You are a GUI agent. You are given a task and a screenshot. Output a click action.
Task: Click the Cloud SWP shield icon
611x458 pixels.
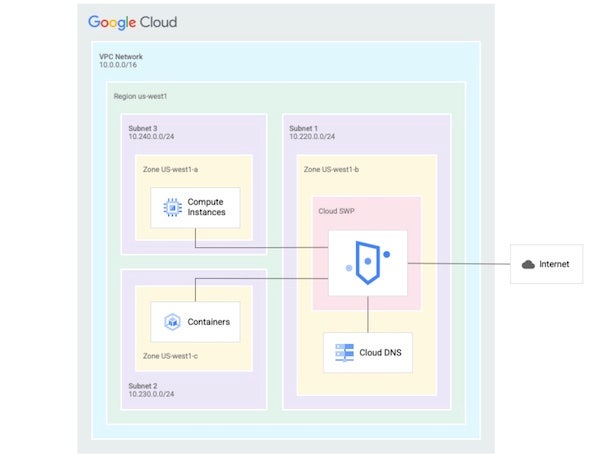pos(367,264)
